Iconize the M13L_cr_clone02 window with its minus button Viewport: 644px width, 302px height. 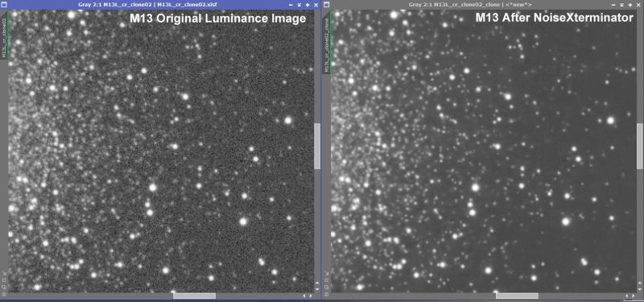click(291, 5)
